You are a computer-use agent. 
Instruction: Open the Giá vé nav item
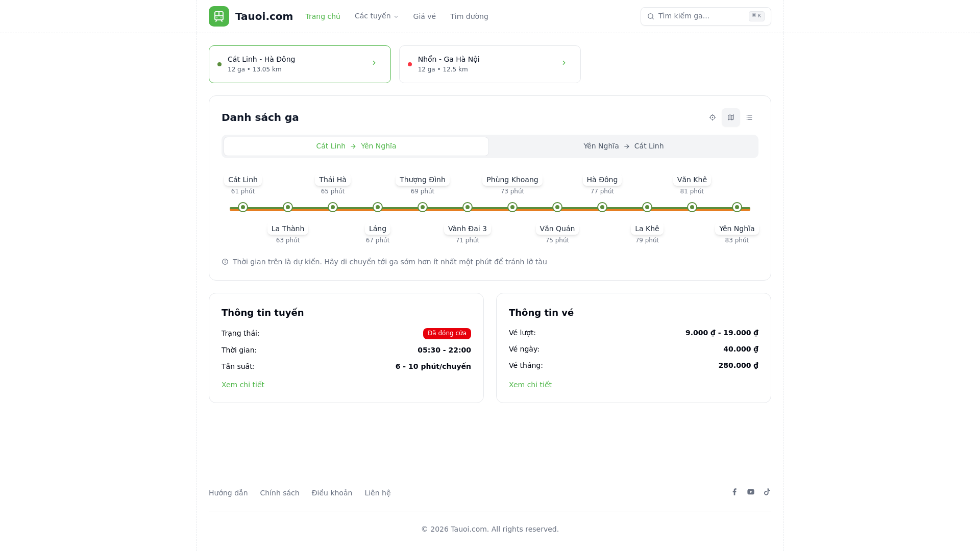(x=425, y=16)
